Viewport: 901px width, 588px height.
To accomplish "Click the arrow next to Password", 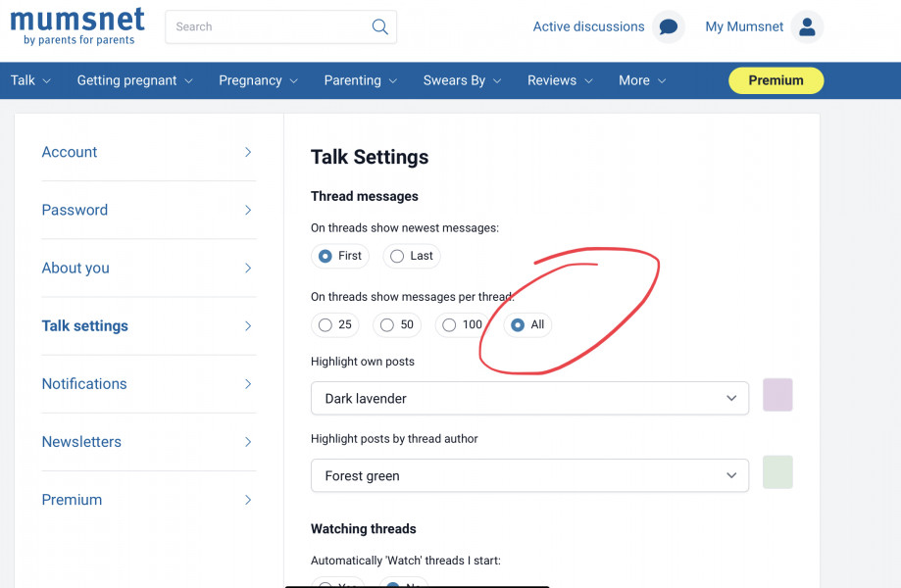I will (248, 210).
